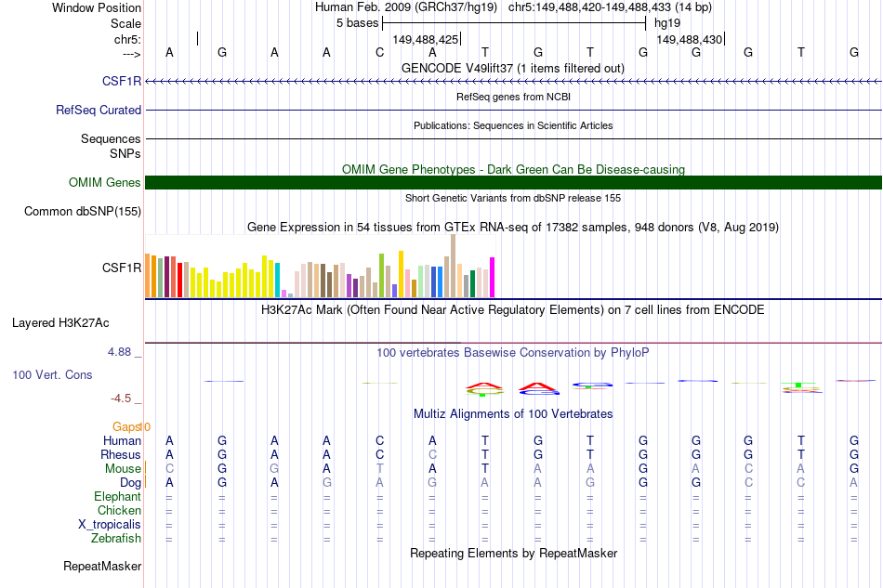This screenshot has height=588, width=883.
Task: Click the 149,488,430 ruler coordinate
Action: (690, 40)
